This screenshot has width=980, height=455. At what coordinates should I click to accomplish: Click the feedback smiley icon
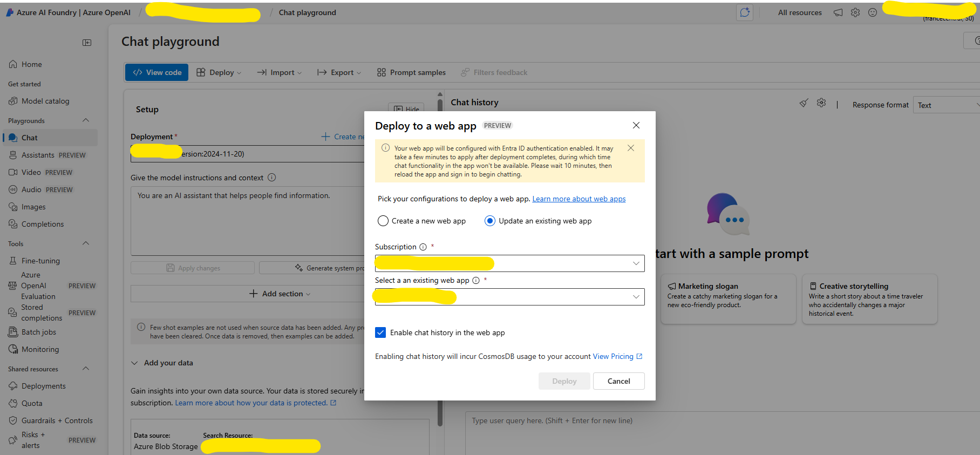tap(873, 12)
